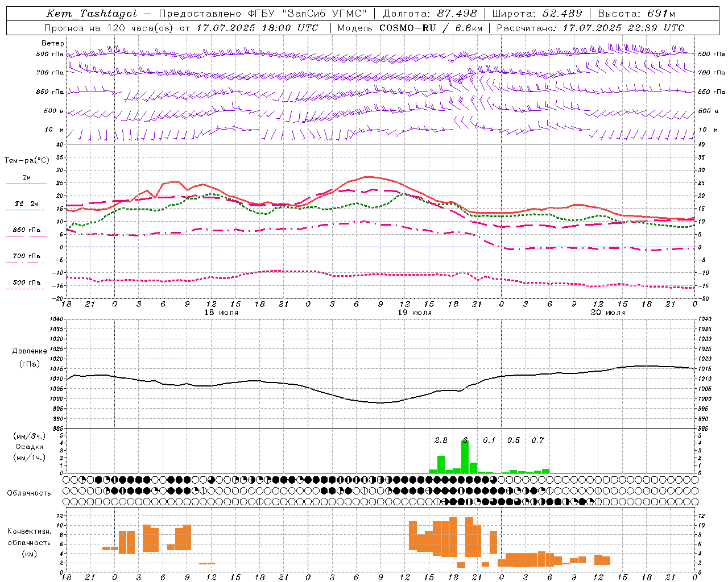Click the precipitation total "2.8"

pyautogui.click(x=441, y=440)
